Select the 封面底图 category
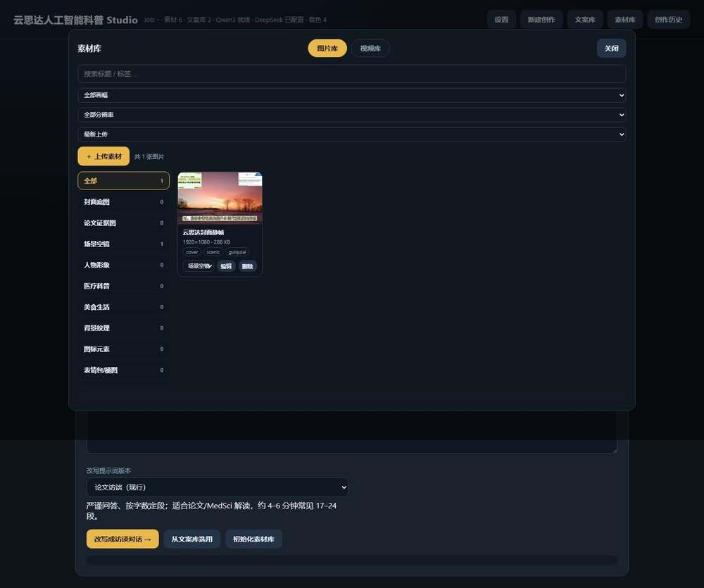This screenshot has width=704, height=588. [123, 202]
